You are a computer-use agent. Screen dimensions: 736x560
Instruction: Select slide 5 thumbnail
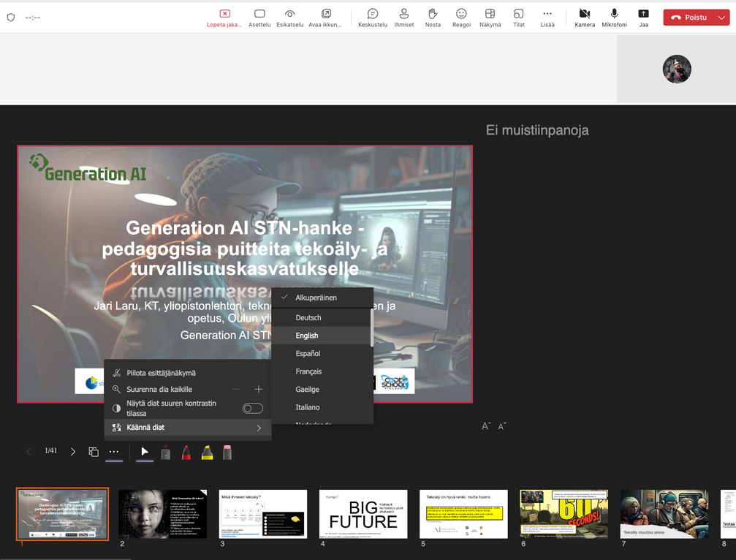pyautogui.click(x=464, y=514)
